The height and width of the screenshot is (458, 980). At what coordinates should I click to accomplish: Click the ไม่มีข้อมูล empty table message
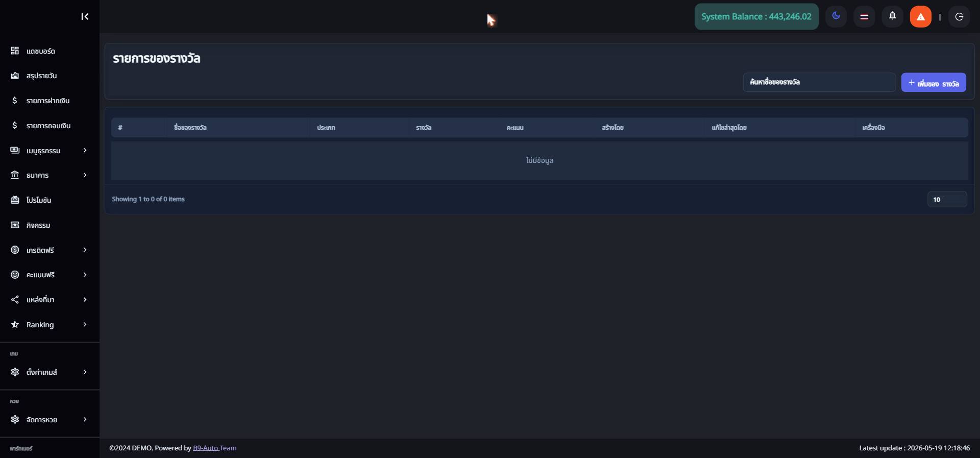tap(540, 160)
